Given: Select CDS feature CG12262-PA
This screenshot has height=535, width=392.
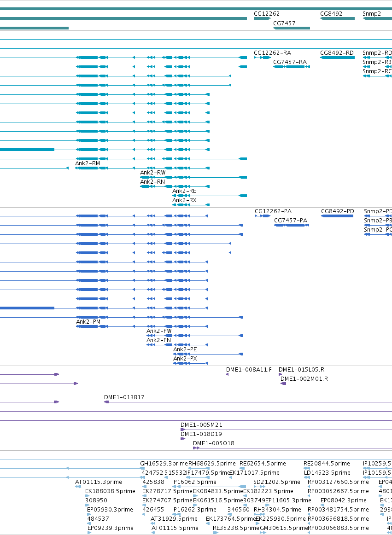Looking at the screenshot, I should click(x=273, y=211).
